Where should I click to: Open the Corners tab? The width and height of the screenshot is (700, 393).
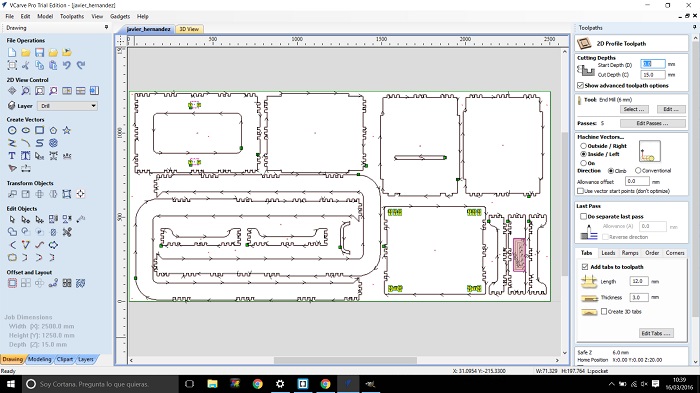pos(675,253)
